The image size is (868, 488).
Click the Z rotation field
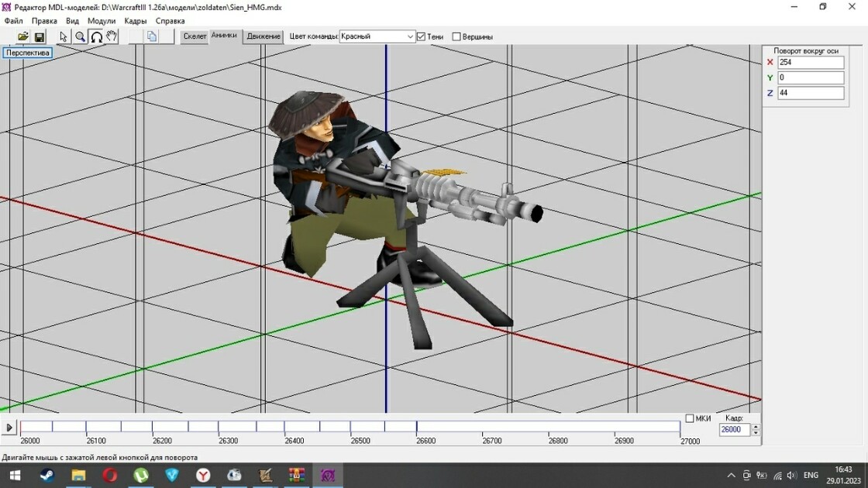tap(811, 93)
